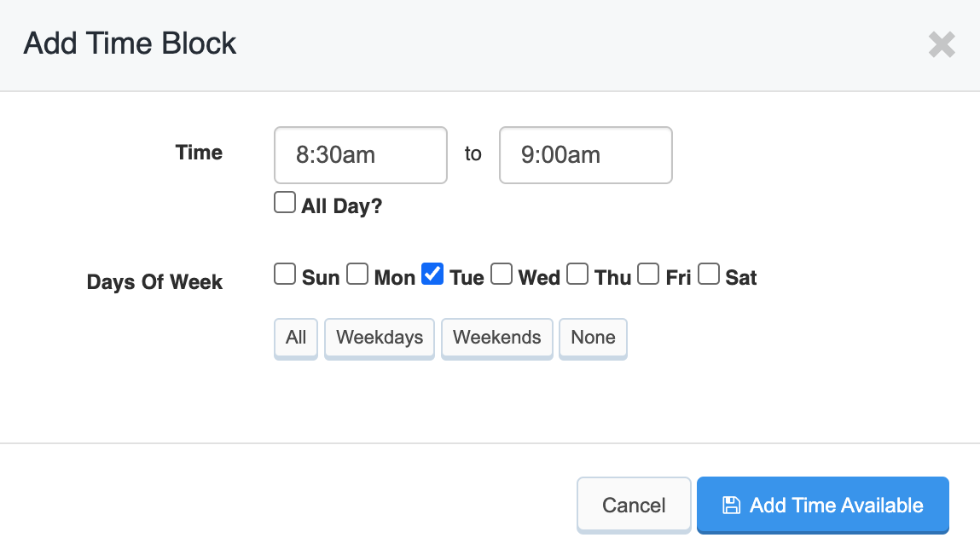
Task: Clear days with the None button
Action: [x=593, y=338]
